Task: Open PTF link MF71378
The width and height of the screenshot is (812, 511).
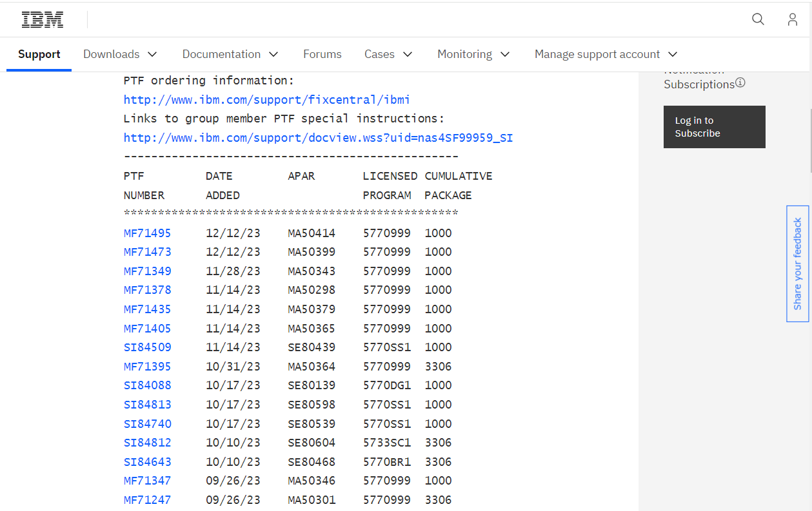Action: (x=148, y=290)
